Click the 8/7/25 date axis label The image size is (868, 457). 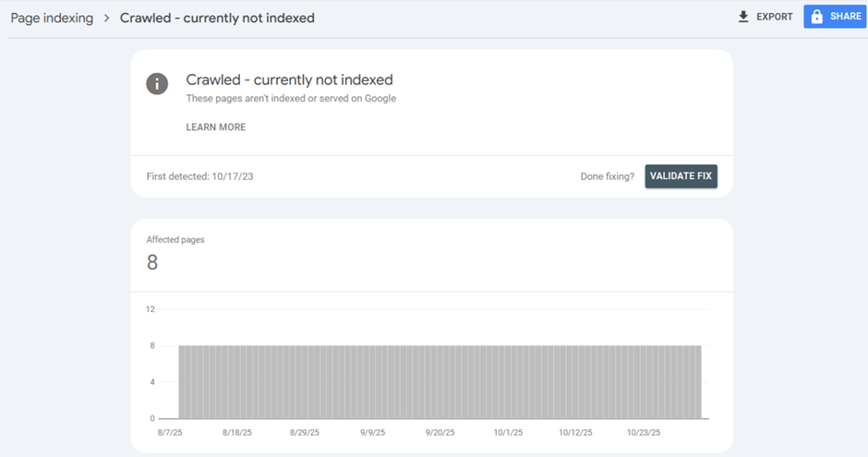[170, 432]
